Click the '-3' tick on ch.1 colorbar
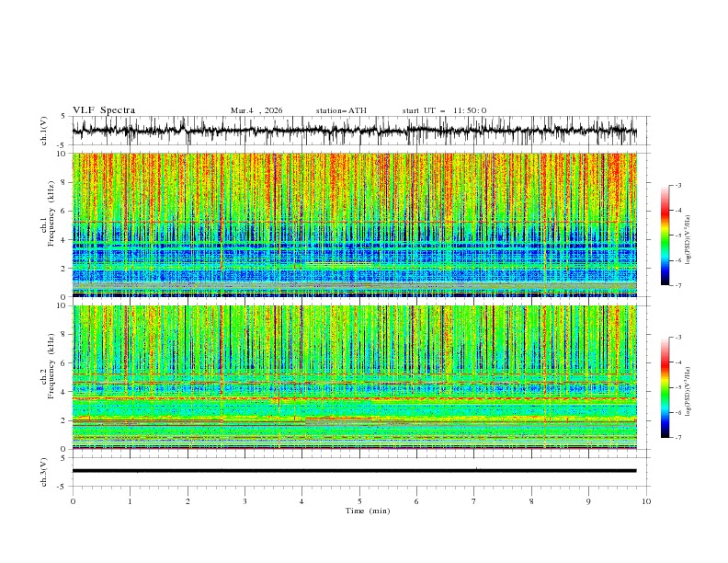Viewport: 728px width, 563px height. [x=678, y=185]
